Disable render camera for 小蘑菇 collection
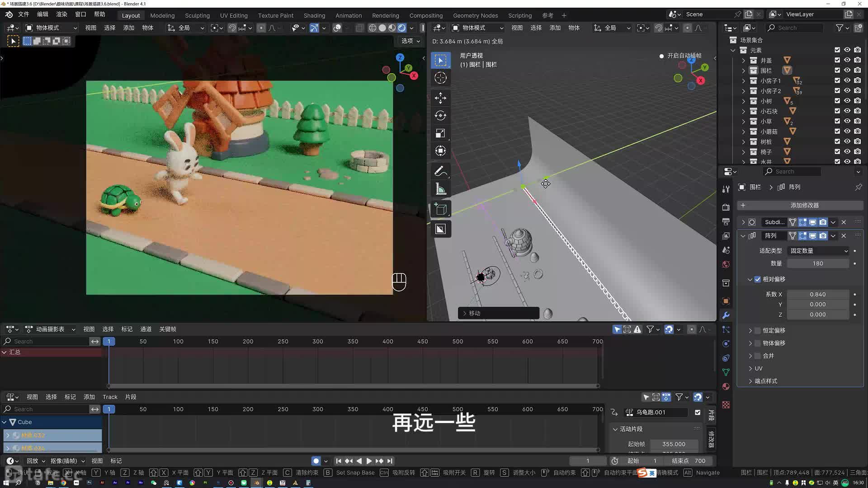 [858, 131]
